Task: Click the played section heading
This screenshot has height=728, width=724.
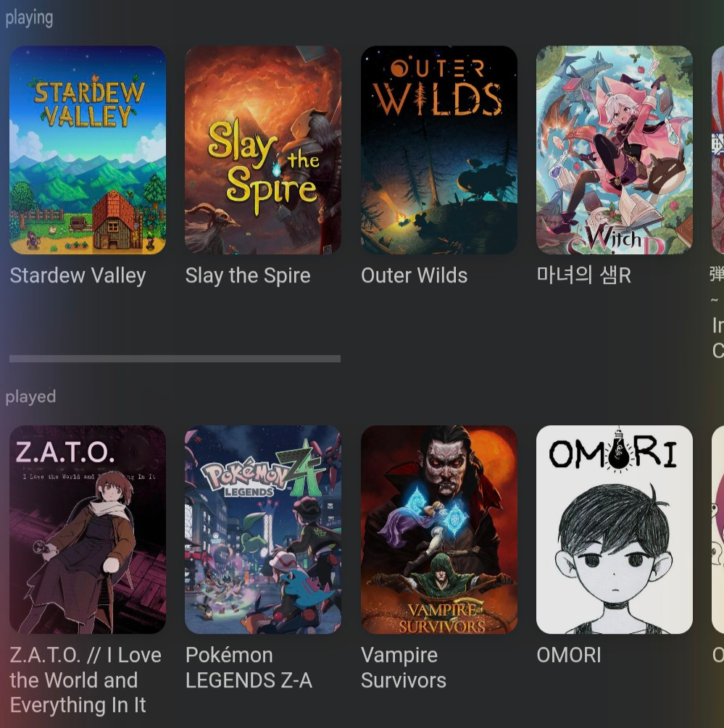Action: coord(30,397)
